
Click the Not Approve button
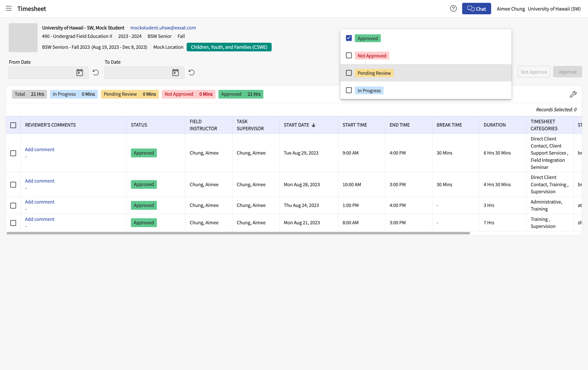[534, 72]
